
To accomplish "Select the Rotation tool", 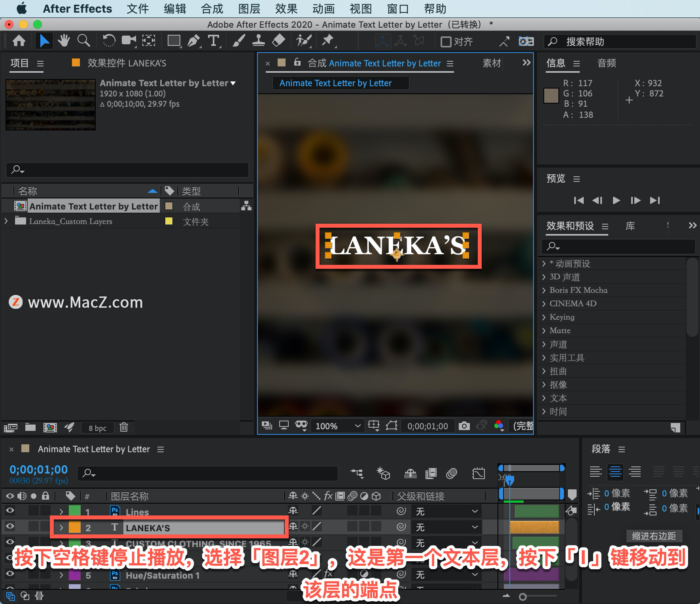I will tap(108, 41).
